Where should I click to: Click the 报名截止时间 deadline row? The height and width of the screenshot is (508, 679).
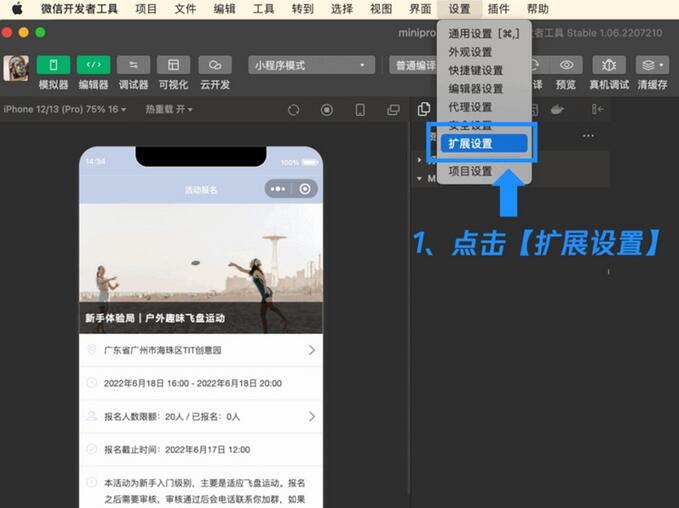pos(201,450)
